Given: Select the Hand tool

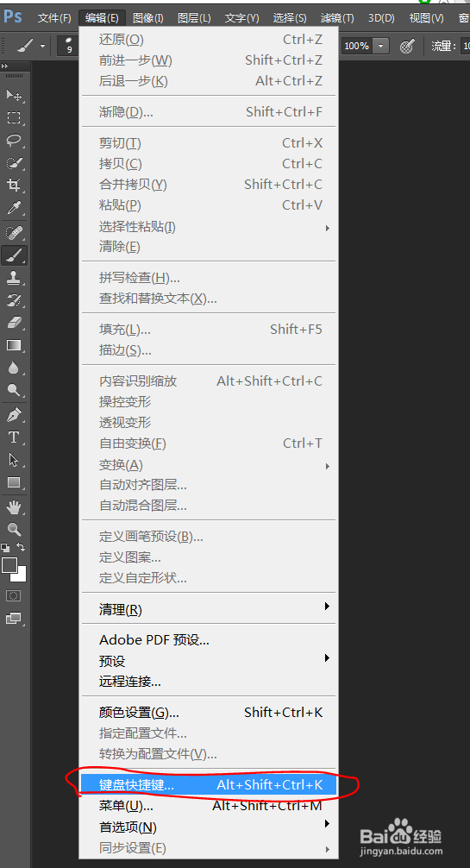Looking at the screenshot, I should click(14, 506).
